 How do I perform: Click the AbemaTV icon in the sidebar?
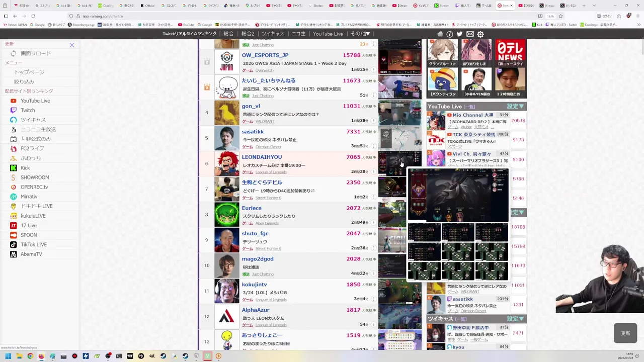(14, 254)
